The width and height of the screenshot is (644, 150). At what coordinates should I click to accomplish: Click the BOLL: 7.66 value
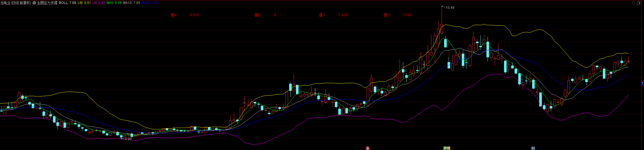(x=68, y=3)
